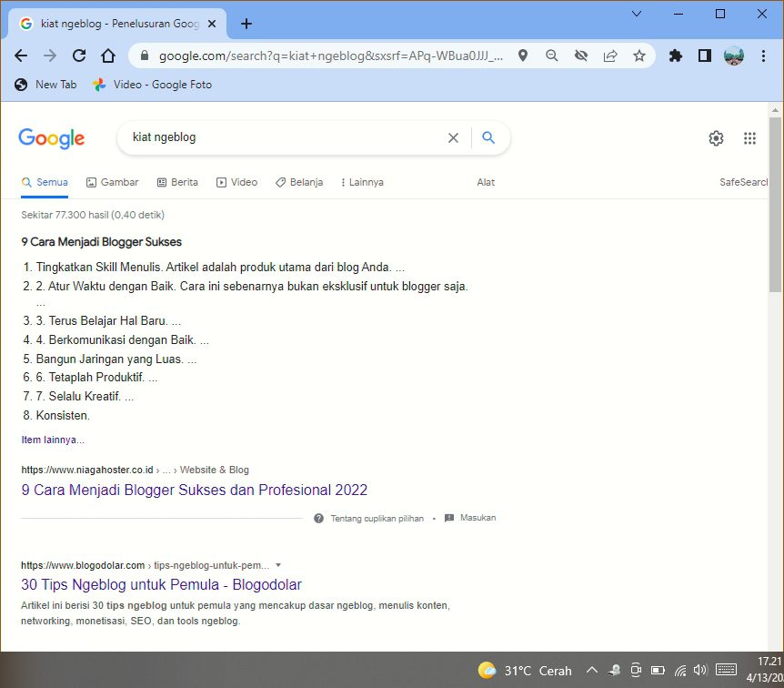784x688 pixels.
Task: Open 30 Tips Ngeblog untuk Pemula result
Action: point(162,584)
